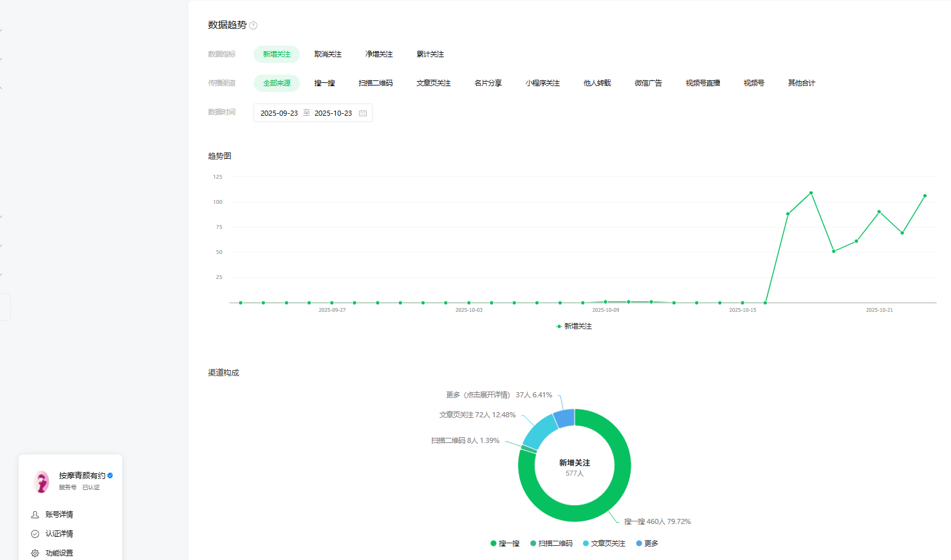Click the 认证详情 checkmark icon
951x560 pixels.
tap(35, 534)
